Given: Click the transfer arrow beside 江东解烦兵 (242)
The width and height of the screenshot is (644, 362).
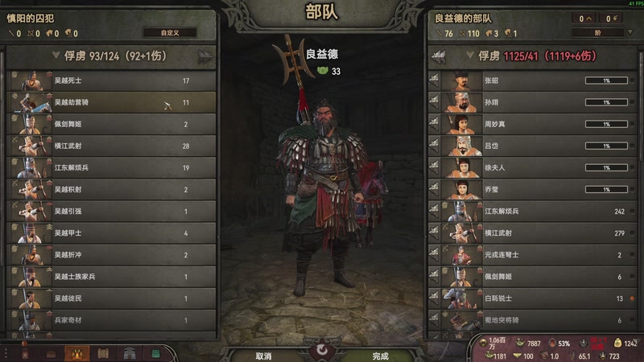Looking at the screenshot, I should pos(434,211).
